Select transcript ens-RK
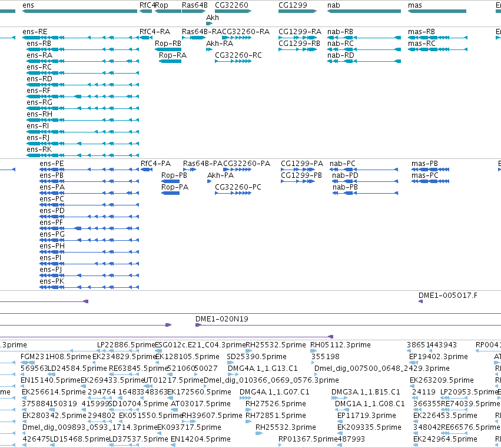Image resolution: width=501 pixels, height=448 pixels. click(83, 155)
